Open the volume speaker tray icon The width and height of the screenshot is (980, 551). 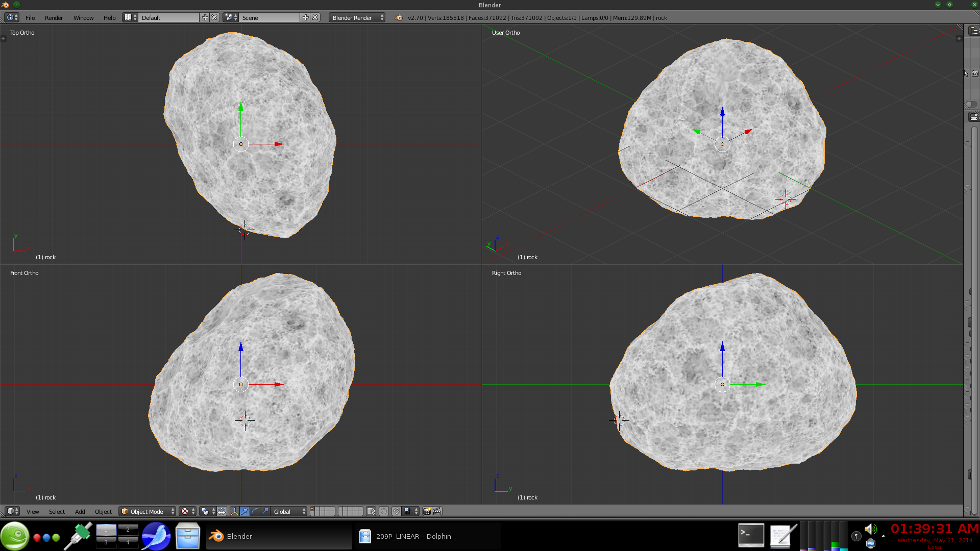pos(871,529)
